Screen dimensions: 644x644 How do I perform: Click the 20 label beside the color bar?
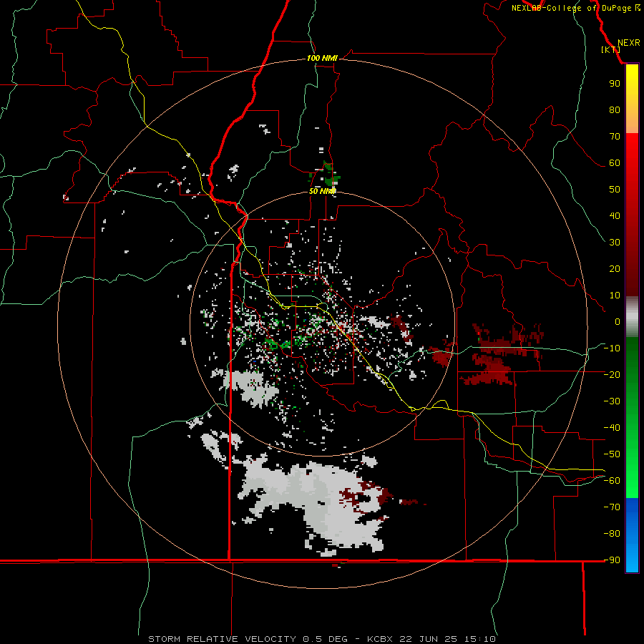[615, 268]
